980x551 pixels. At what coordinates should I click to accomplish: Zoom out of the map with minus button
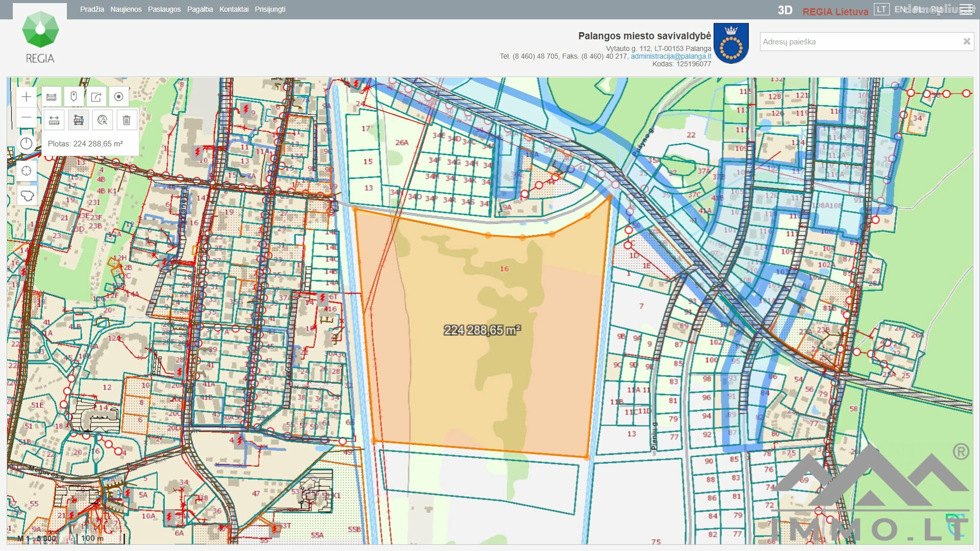(x=27, y=117)
